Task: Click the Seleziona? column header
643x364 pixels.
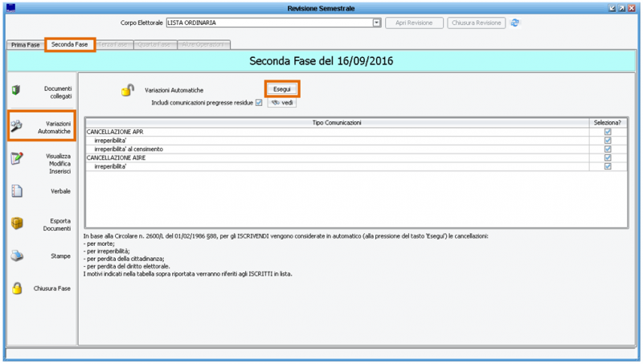Action: click(608, 123)
